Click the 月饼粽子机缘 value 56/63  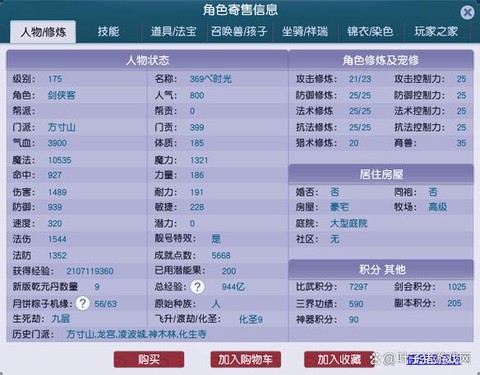[x=106, y=304]
